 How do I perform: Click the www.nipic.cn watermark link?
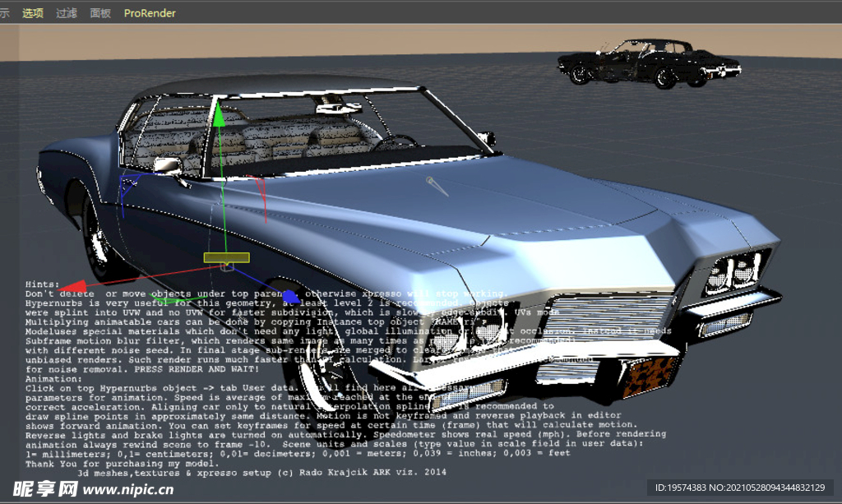127,489
